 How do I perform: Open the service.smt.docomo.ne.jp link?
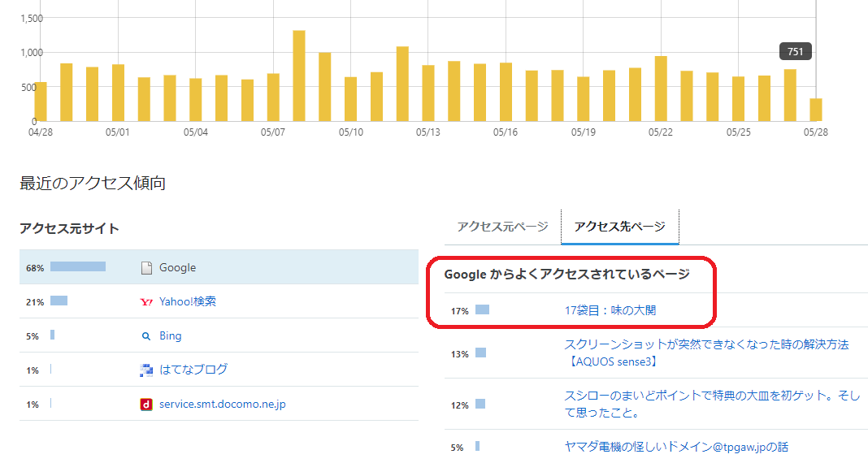223,404
